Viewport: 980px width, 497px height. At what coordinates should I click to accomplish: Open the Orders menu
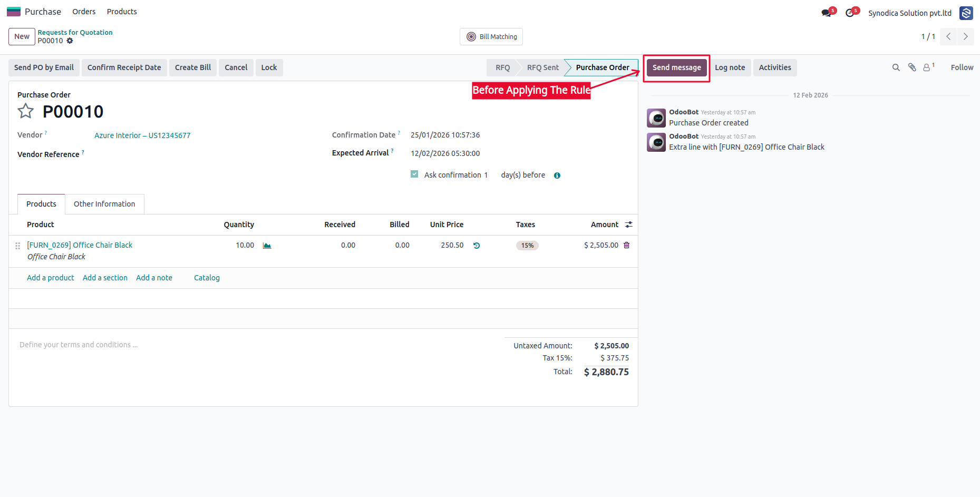pyautogui.click(x=84, y=12)
